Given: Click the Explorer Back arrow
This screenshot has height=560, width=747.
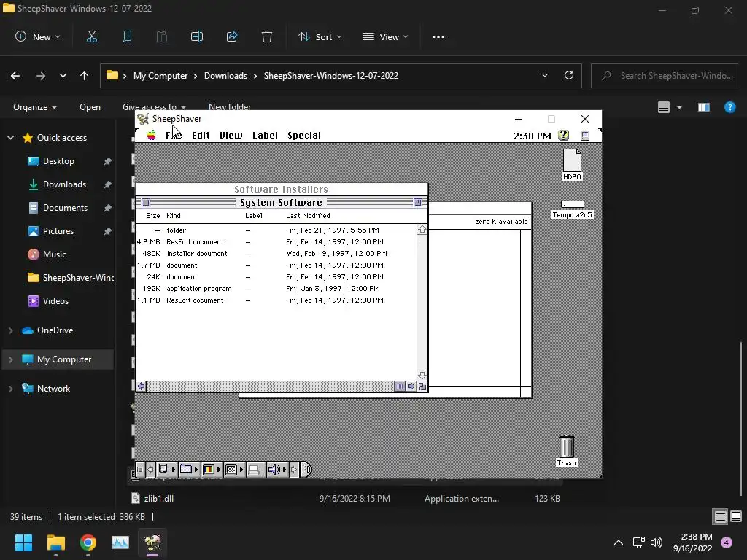Looking at the screenshot, I should pos(15,76).
